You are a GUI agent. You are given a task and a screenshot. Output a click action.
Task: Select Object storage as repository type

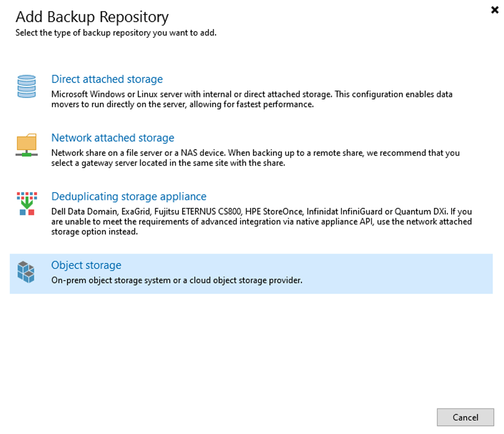[86, 265]
